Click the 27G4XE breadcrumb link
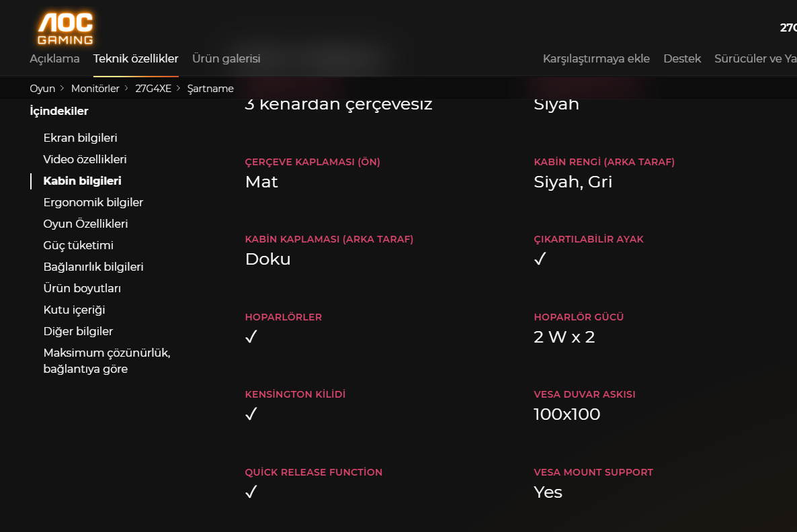Viewport: 797px width, 532px height. [x=153, y=89]
